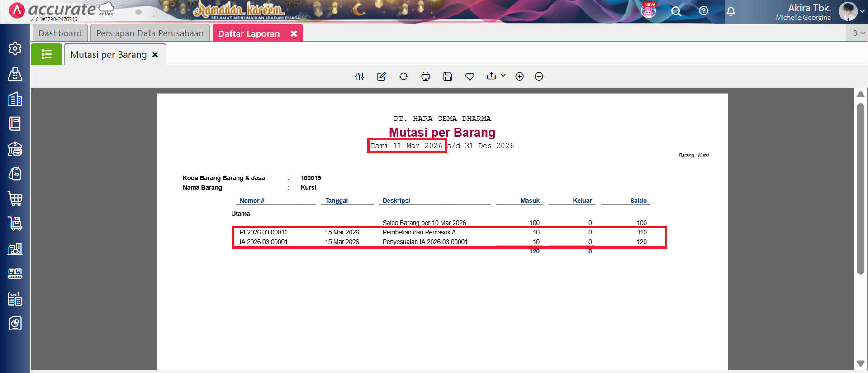Viewport: 868px width, 373px height.
Task: Click the edit report pencil icon
Action: point(381,77)
